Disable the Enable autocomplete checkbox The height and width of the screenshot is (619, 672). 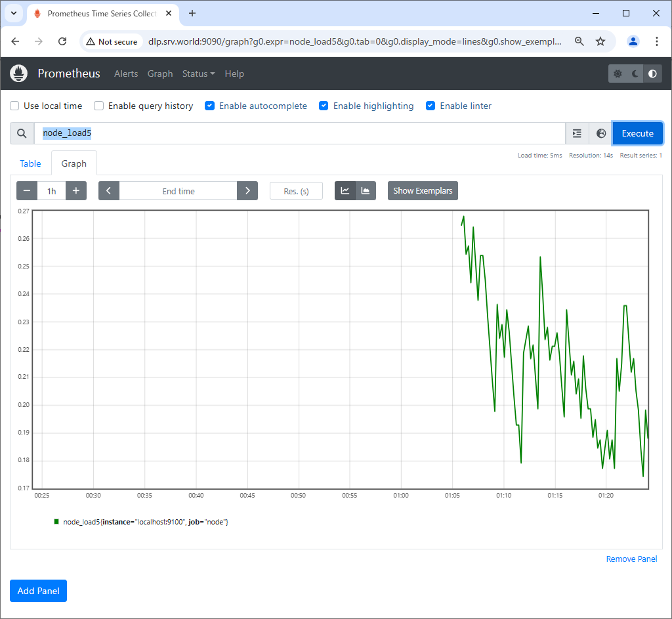(x=209, y=106)
